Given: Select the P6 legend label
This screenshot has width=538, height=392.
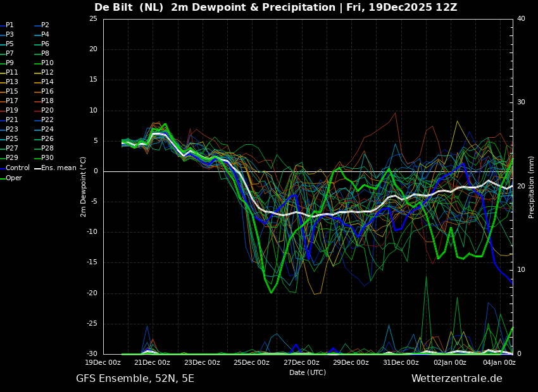Looking at the screenshot, I should pos(46,44).
